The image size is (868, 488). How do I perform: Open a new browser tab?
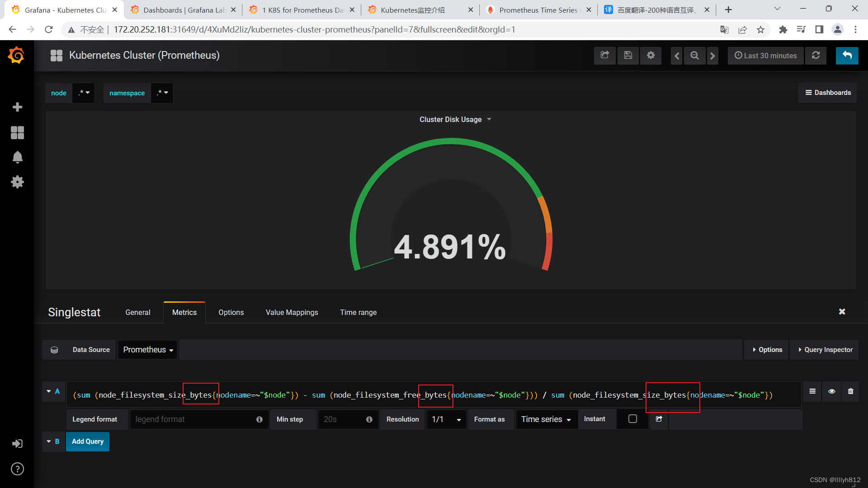pyautogui.click(x=728, y=9)
